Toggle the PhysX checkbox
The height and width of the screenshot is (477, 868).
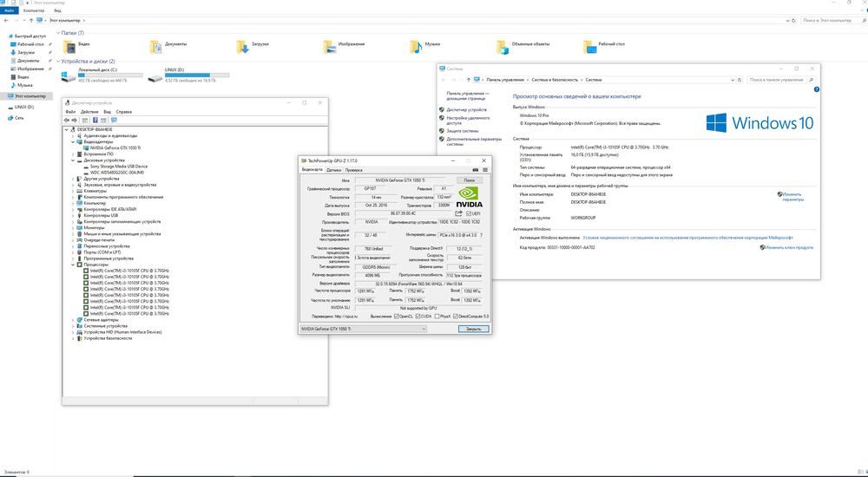[x=437, y=317]
